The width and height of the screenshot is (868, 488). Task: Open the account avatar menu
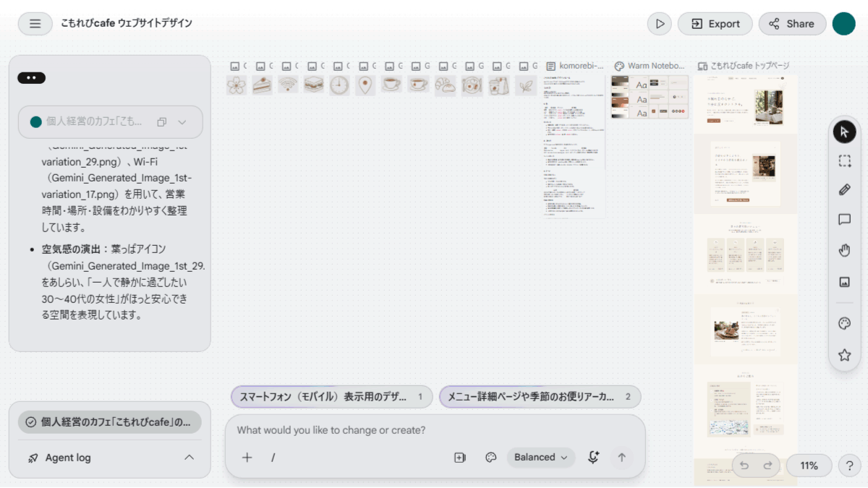coord(844,24)
